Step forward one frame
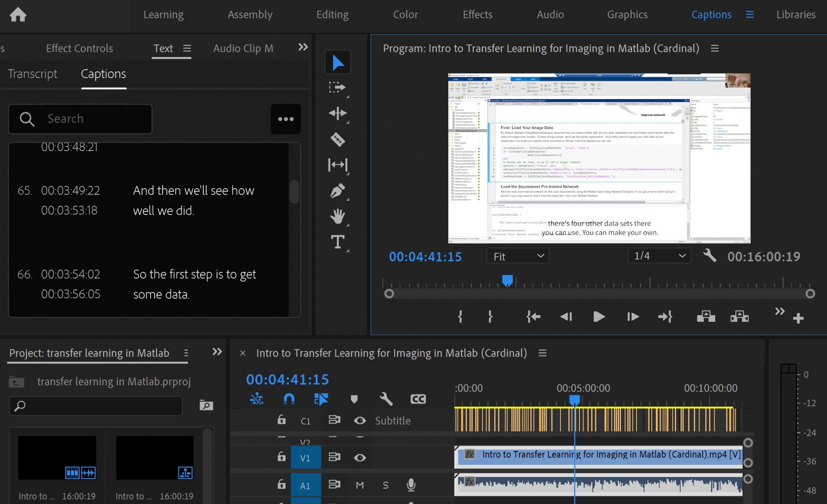The height and width of the screenshot is (504, 827). click(633, 317)
